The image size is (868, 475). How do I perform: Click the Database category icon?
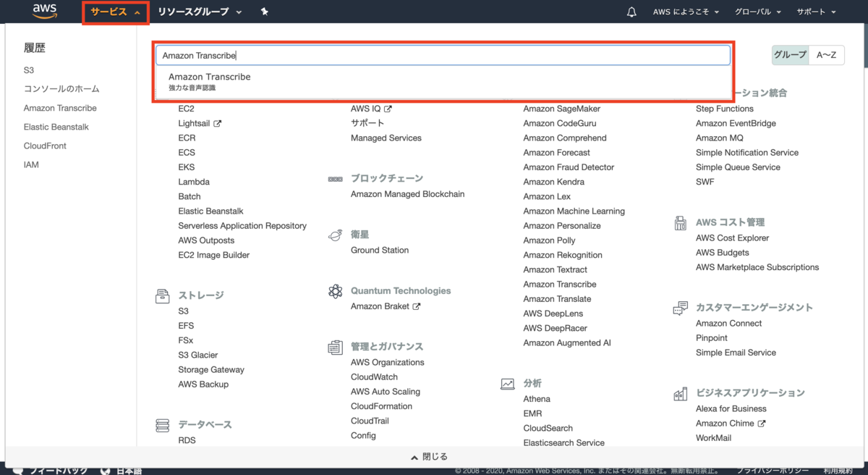(x=163, y=425)
